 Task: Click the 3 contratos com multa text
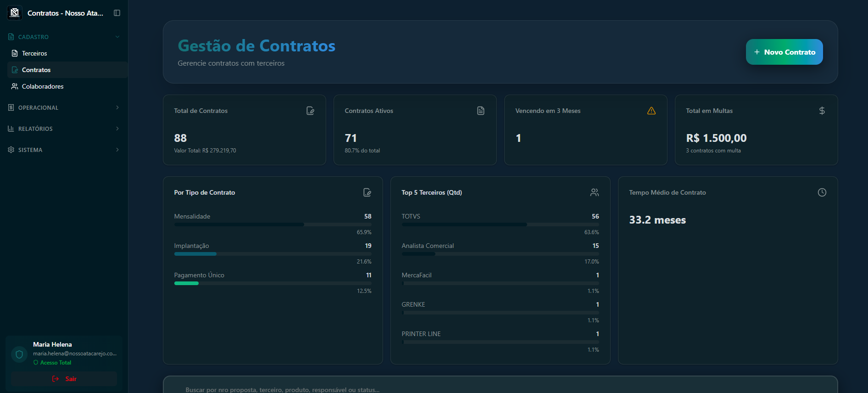pos(713,151)
